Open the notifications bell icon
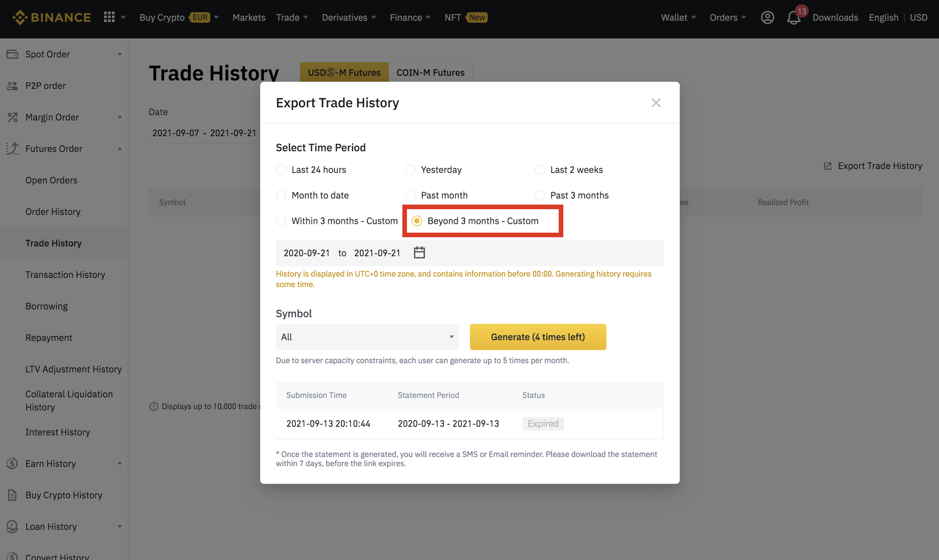Screen dimensions: 939x560 (x=793, y=17)
